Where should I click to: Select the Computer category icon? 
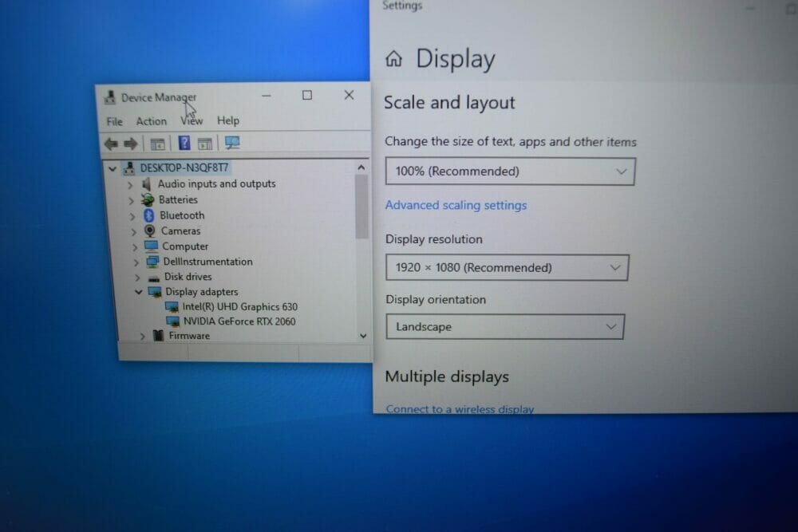tap(151, 246)
